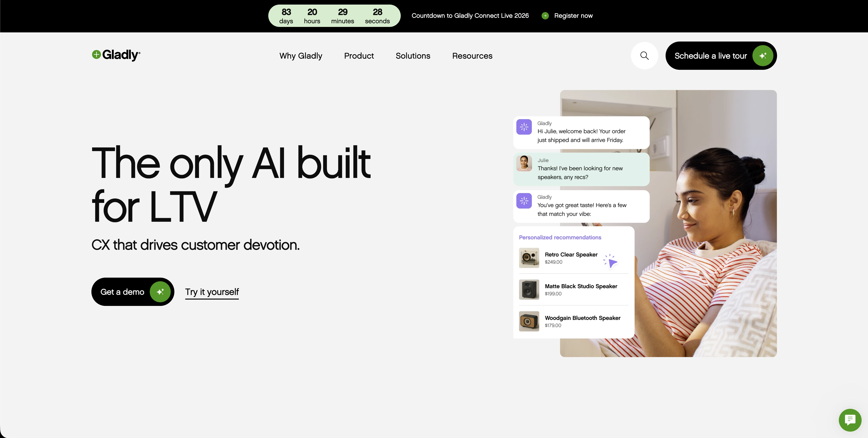868x438 pixels.
Task: Expand the Solutions navigation menu
Action: click(413, 56)
